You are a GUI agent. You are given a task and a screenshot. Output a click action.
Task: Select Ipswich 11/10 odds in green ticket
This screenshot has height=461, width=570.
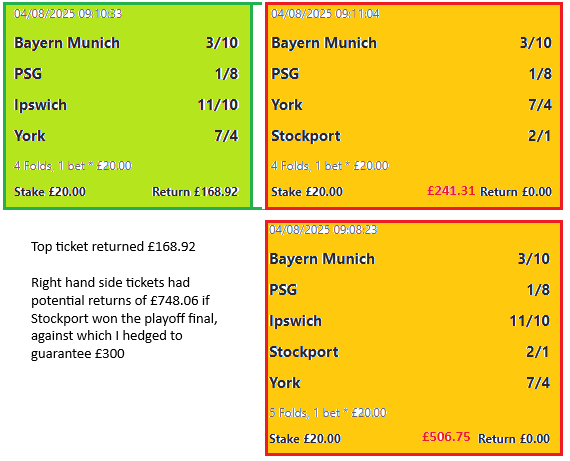coord(126,105)
